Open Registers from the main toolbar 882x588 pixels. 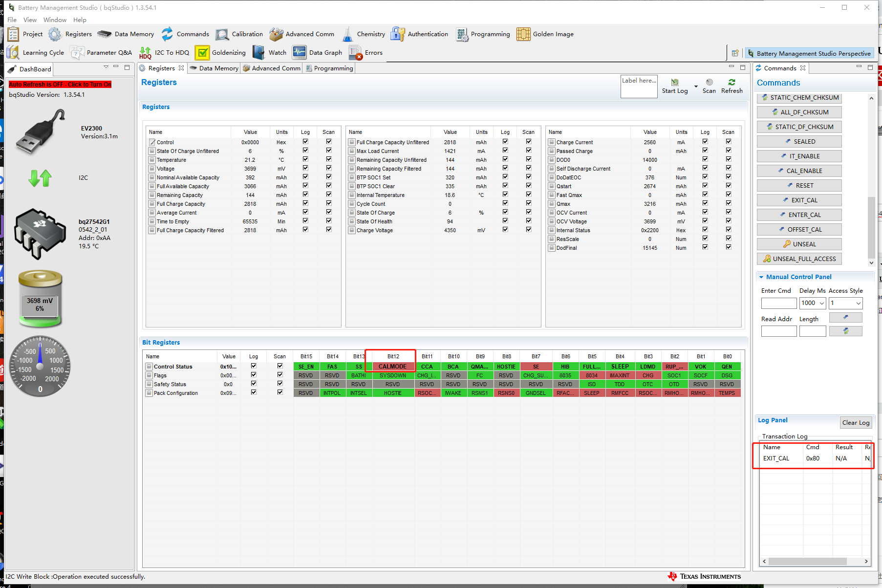[55, 34]
